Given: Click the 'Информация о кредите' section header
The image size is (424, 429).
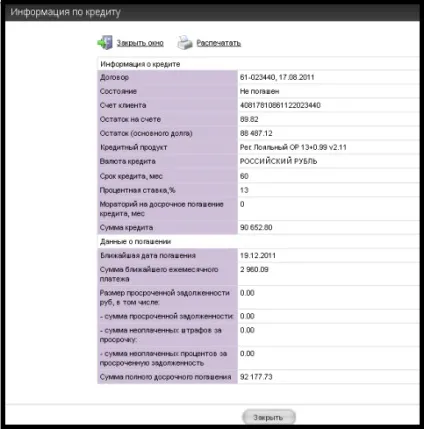Looking at the screenshot, I should point(140,64).
